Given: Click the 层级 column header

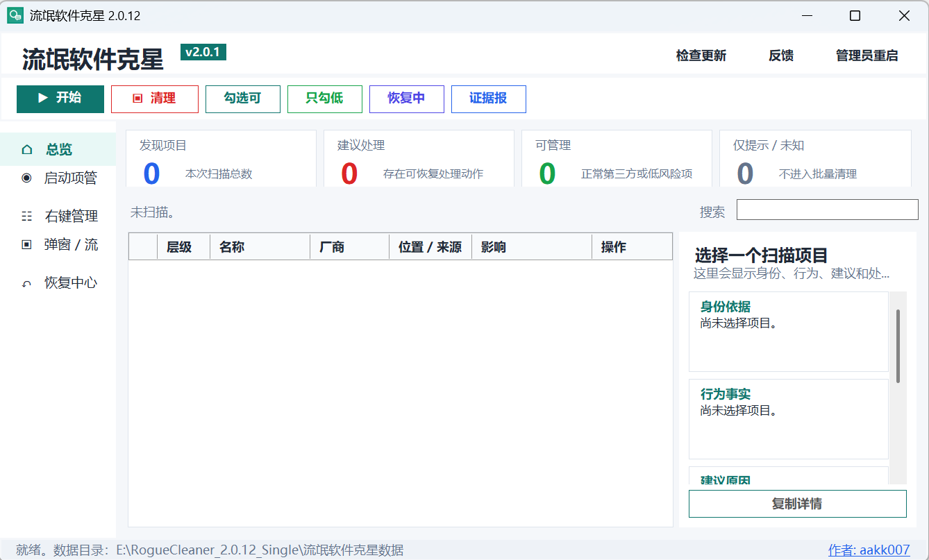Looking at the screenshot, I should tap(183, 246).
